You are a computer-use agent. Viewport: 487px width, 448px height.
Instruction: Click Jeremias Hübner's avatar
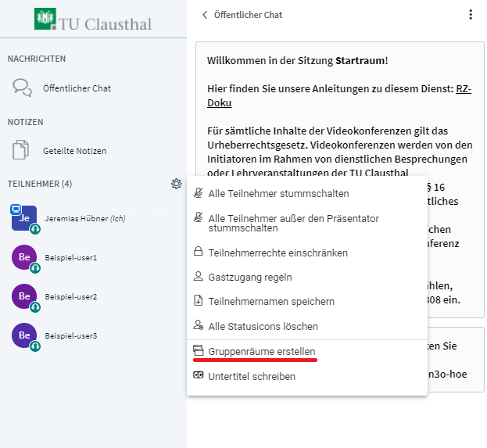[23, 217]
